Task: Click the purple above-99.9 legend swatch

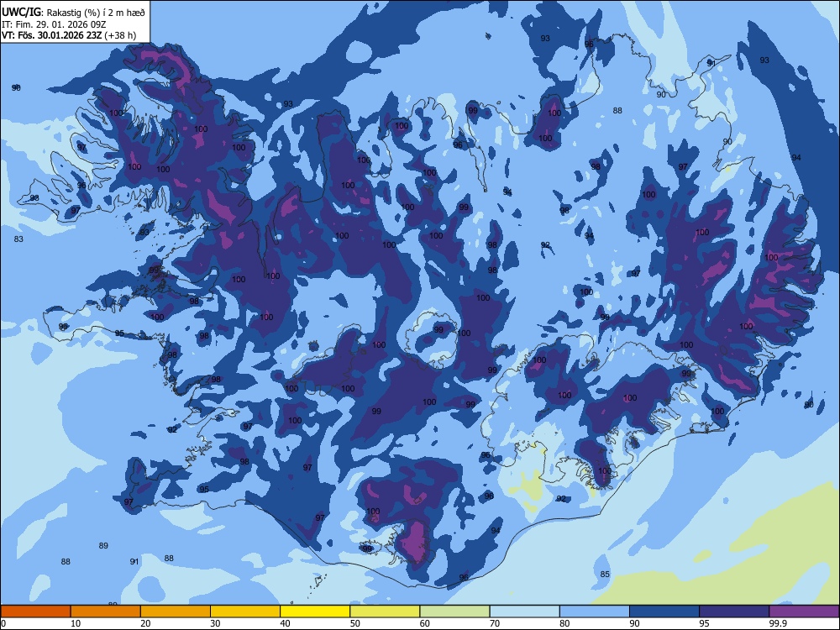Action: tap(804, 612)
